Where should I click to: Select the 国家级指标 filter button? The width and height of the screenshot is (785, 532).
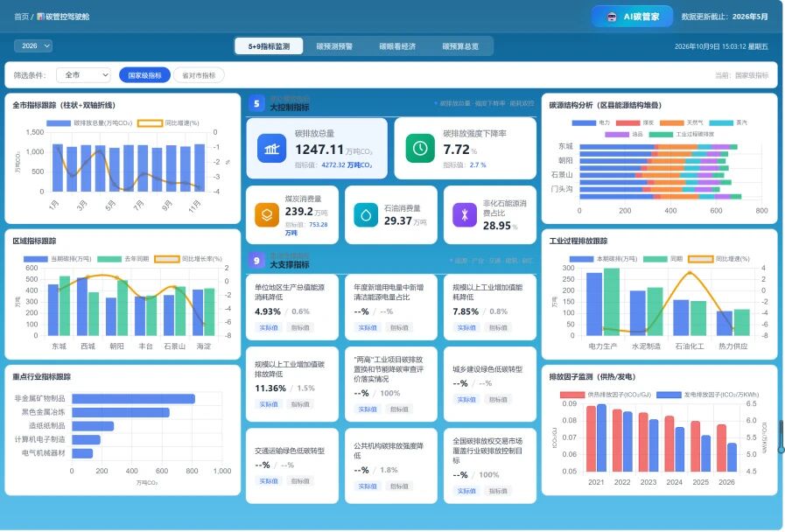144,75
